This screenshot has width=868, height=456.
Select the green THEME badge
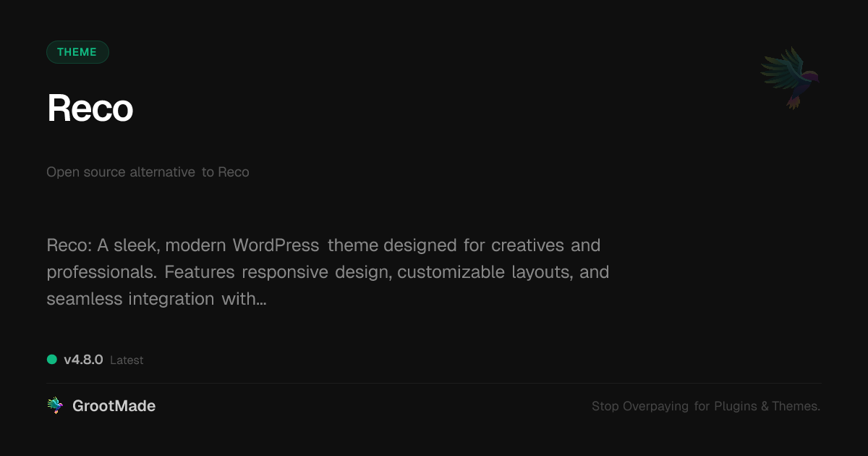[77, 52]
